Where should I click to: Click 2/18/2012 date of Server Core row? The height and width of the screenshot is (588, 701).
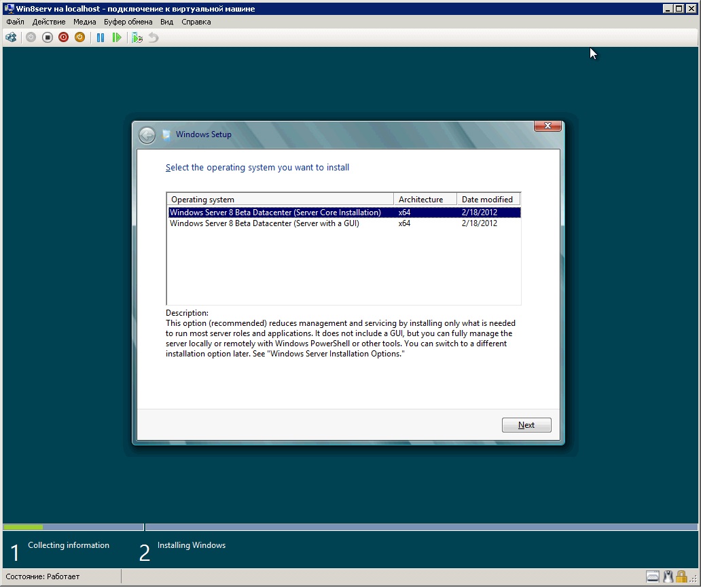click(x=480, y=213)
